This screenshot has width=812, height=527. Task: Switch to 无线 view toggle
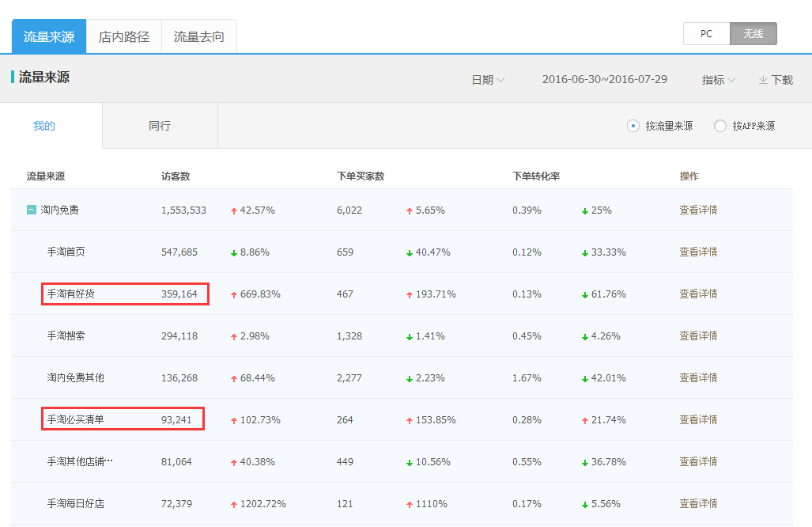click(753, 34)
